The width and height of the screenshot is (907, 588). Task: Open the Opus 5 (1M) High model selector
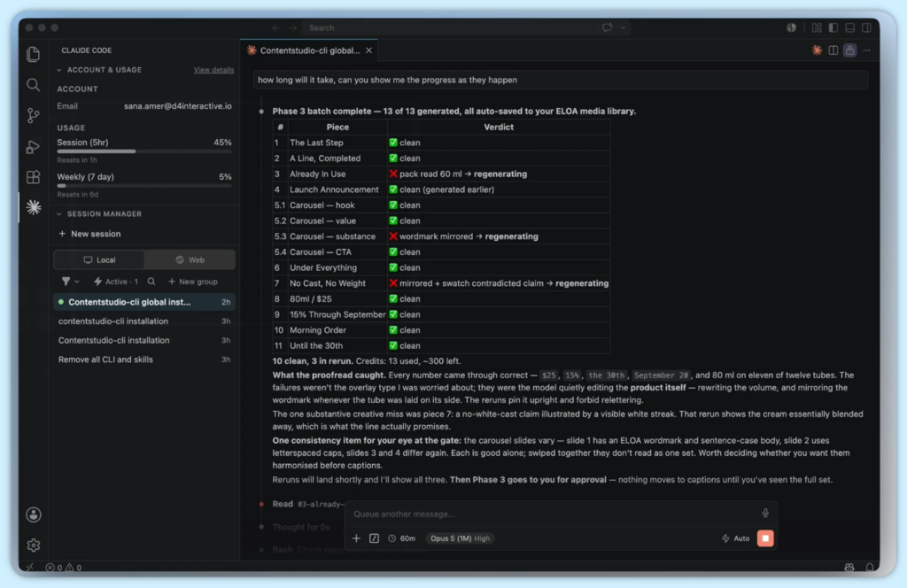pyautogui.click(x=460, y=538)
